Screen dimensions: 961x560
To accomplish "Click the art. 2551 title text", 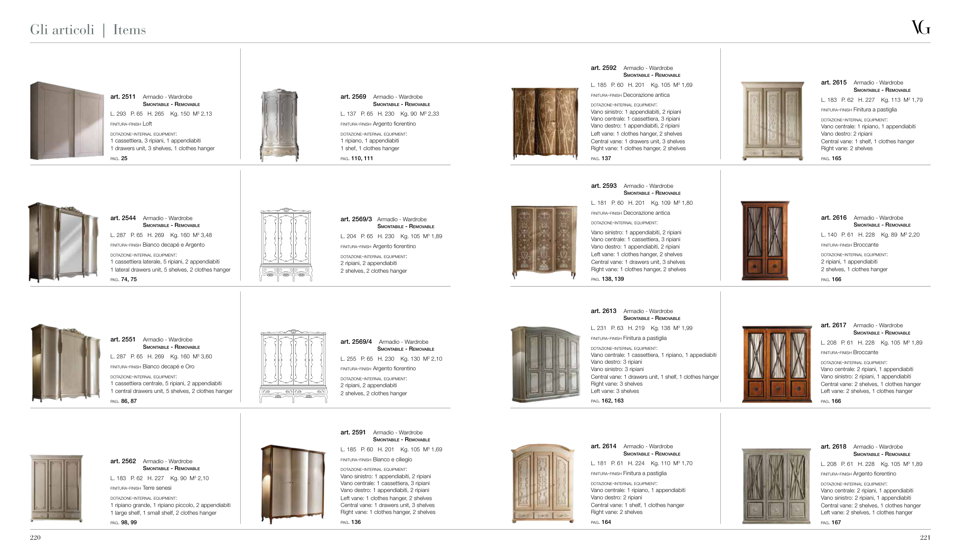I will (x=123, y=340).
